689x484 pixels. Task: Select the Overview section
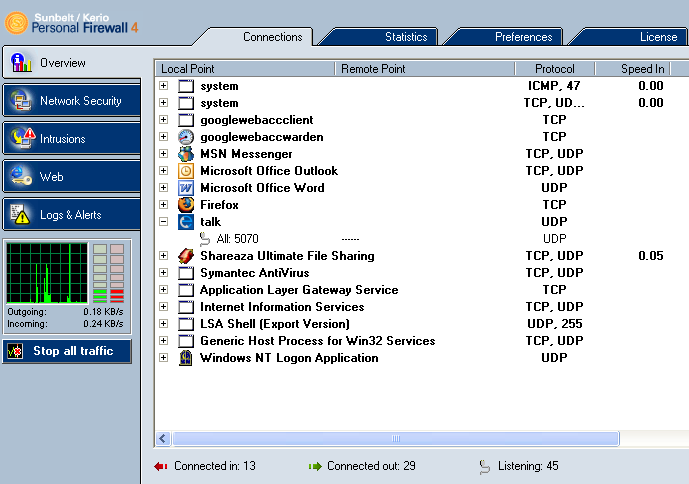coord(71,63)
